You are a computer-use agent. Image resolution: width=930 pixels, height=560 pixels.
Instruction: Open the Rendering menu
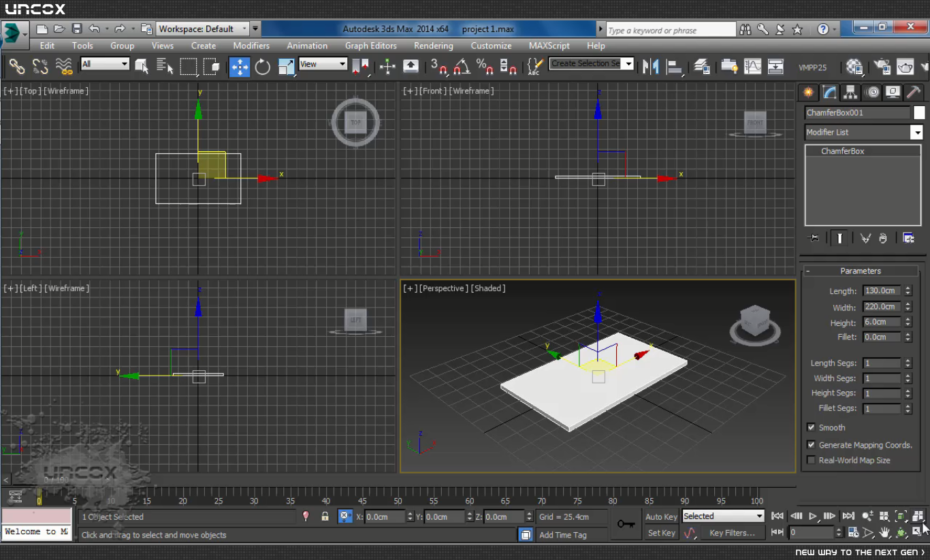click(434, 46)
